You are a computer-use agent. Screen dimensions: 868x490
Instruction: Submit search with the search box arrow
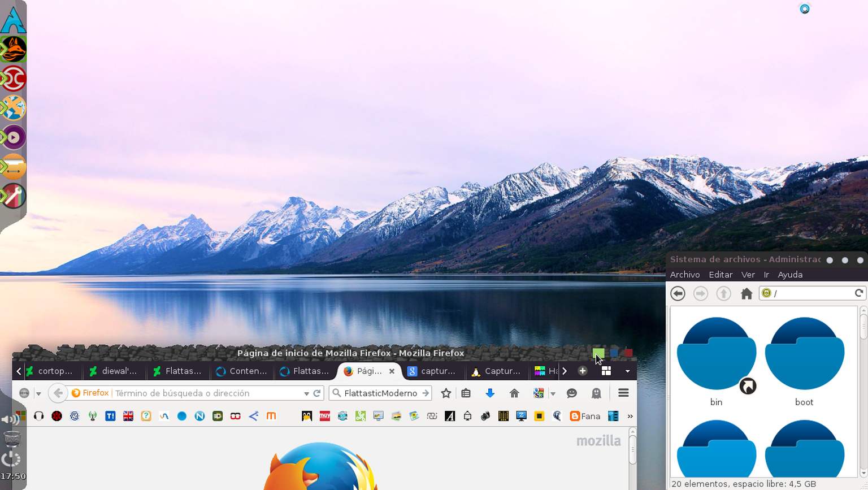click(x=426, y=393)
